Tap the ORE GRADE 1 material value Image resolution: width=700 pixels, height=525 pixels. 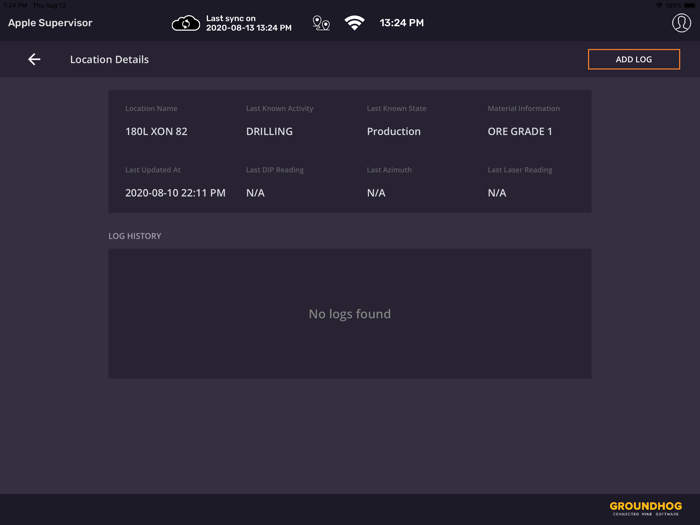coord(520,132)
